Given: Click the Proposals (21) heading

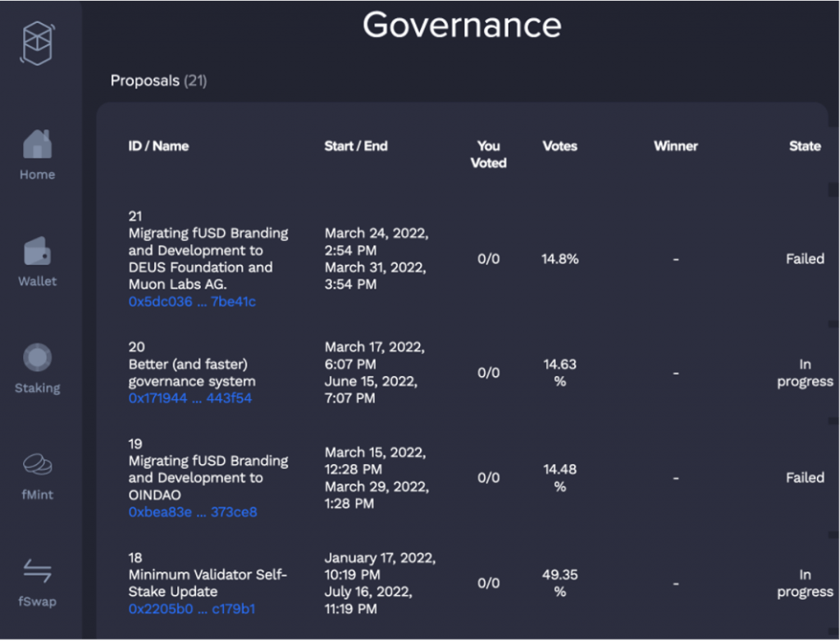Looking at the screenshot, I should [x=158, y=80].
